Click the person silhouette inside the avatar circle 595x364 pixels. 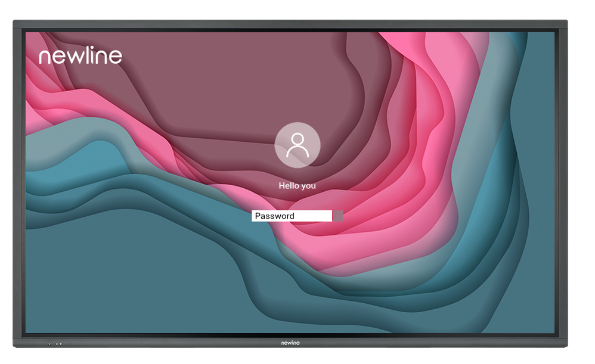pos(298,145)
